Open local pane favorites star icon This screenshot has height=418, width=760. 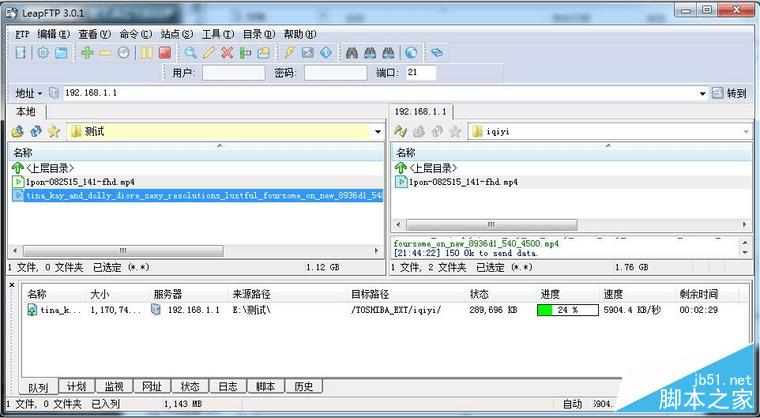coord(54,131)
